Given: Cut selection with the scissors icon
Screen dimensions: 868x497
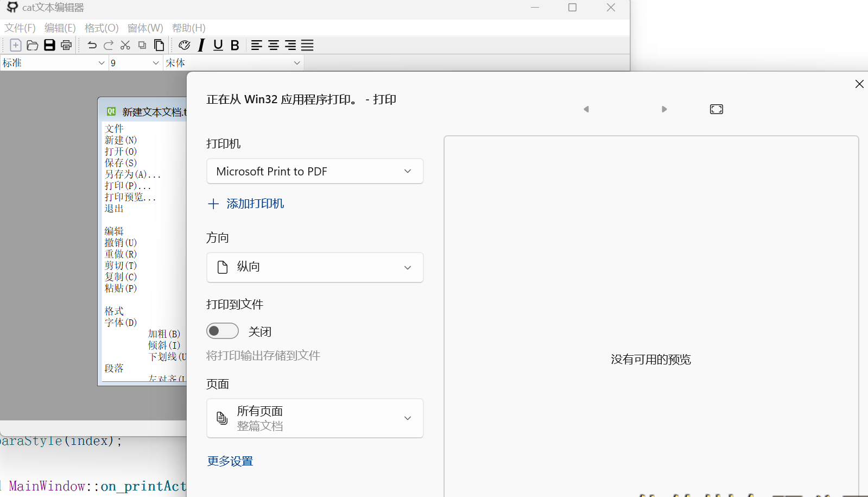Looking at the screenshot, I should 125,45.
